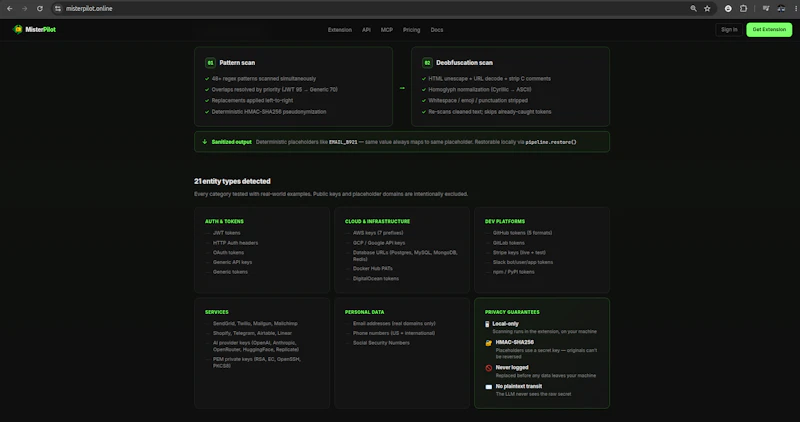Open the browser extensions puzzle icon

tap(743, 9)
